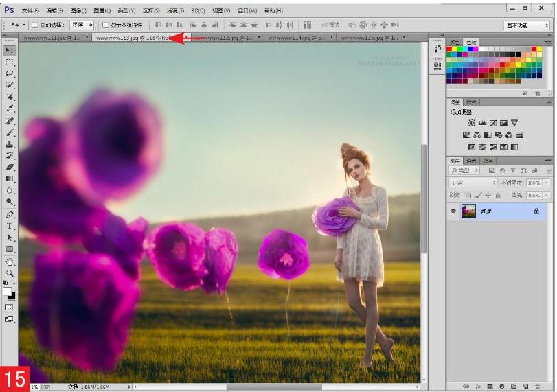The height and width of the screenshot is (392, 557).
Task: Choose the Eyedropper tool
Action: tap(10, 108)
